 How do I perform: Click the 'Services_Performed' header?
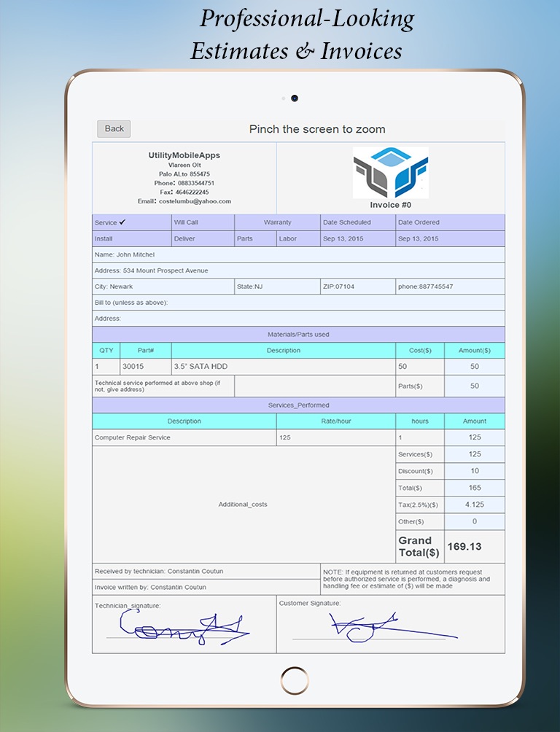298,405
